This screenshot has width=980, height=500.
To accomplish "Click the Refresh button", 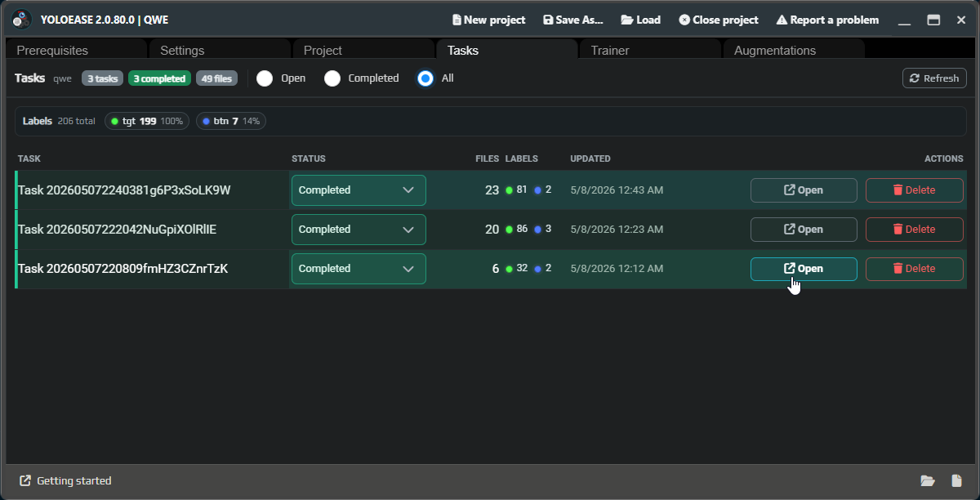I will [x=934, y=78].
